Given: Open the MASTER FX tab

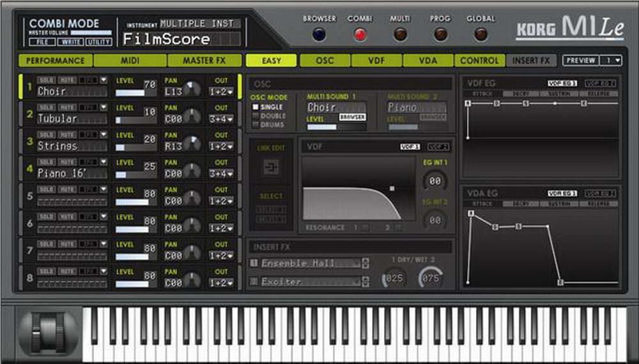Looking at the screenshot, I should tap(204, 61).
